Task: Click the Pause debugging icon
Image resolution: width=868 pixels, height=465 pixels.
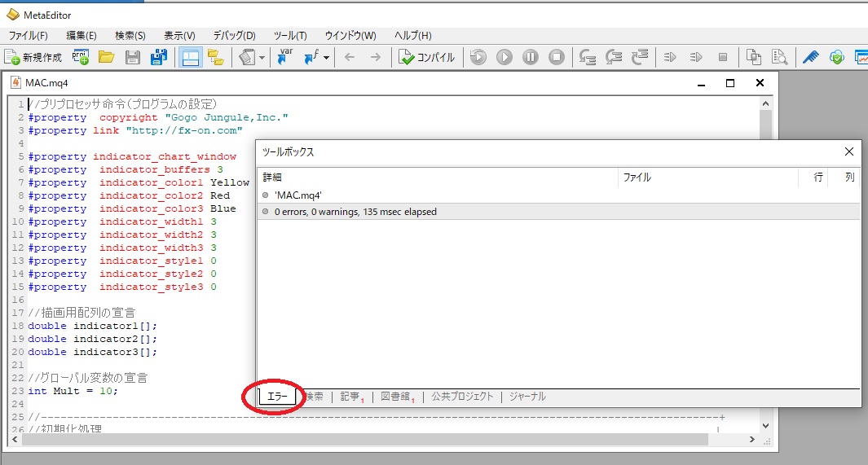Action: click(531, 57)
